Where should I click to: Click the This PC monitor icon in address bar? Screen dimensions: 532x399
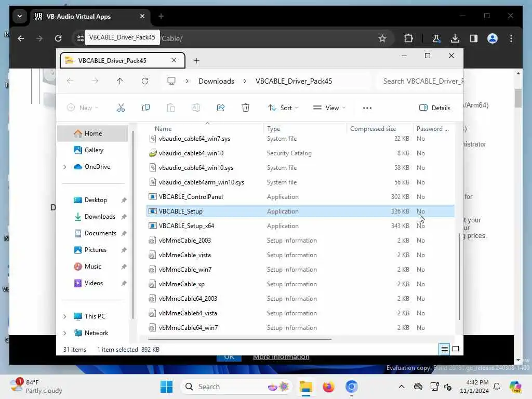coord(171,81)
